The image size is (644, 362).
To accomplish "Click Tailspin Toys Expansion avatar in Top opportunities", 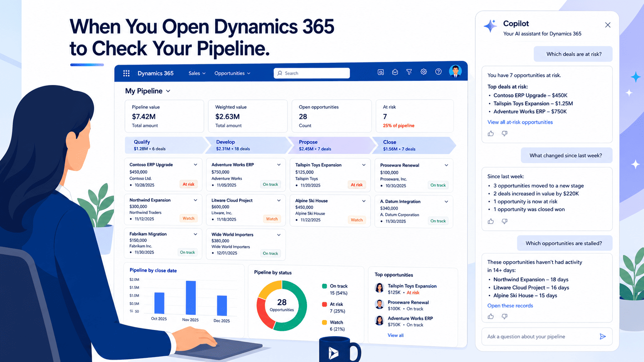I will [379, 288].
